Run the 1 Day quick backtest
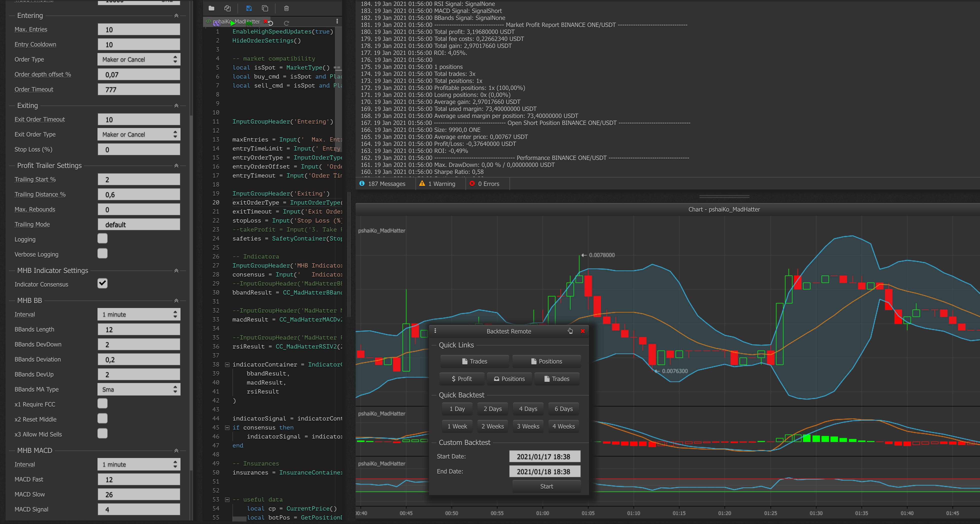Image resolution: width=980 pixels, height=524 pixels. click(457, 409)
